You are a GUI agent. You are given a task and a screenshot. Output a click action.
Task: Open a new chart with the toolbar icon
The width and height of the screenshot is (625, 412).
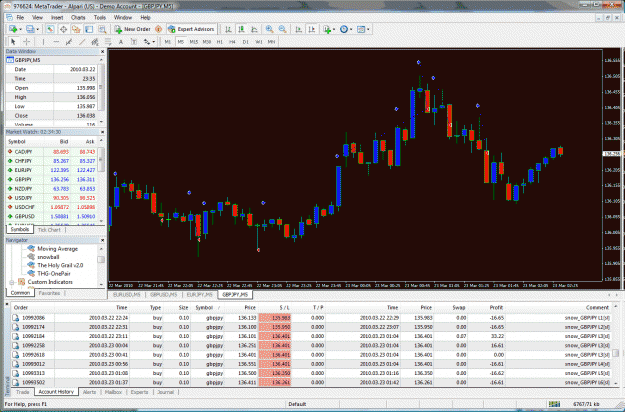(x=12, y=29)
